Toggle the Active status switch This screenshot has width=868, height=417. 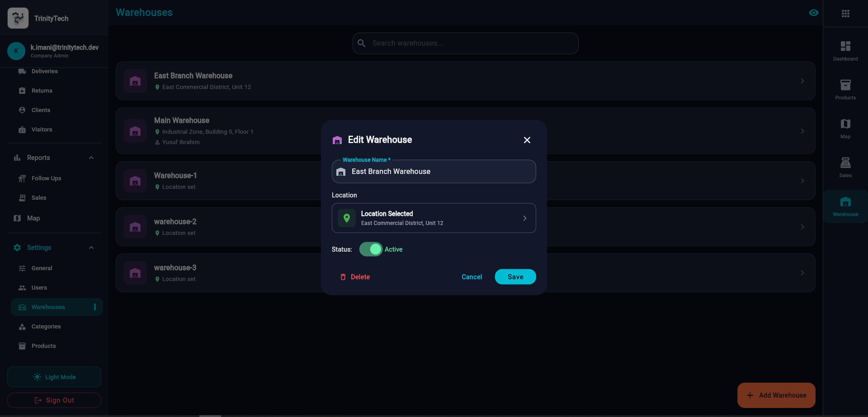point(371,249)
